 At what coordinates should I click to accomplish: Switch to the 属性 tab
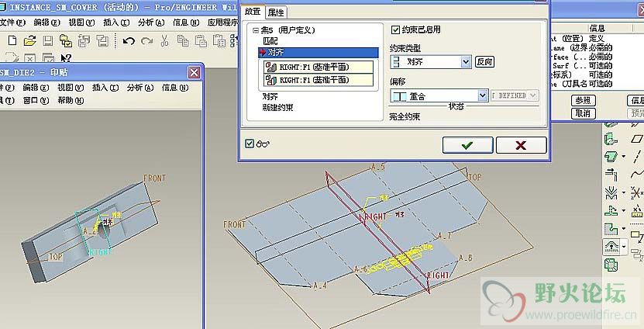point(276,12)
